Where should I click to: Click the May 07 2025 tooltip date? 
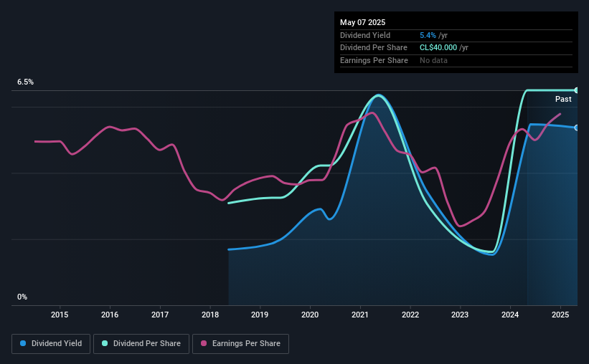pos(362,22)
